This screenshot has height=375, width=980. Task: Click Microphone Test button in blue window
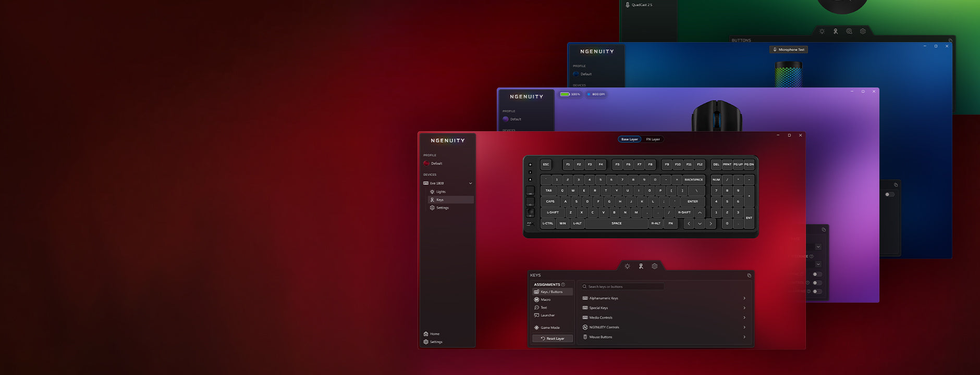(789, 49)
